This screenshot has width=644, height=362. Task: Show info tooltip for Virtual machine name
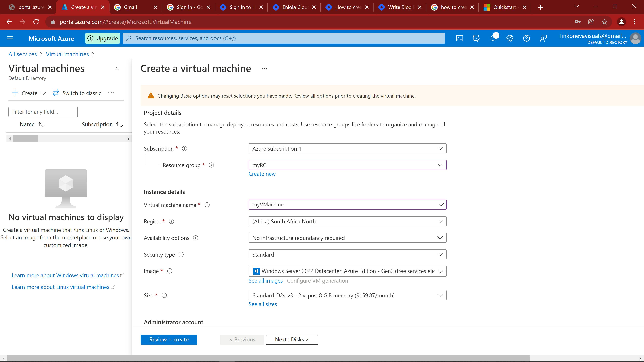[207, 205]
